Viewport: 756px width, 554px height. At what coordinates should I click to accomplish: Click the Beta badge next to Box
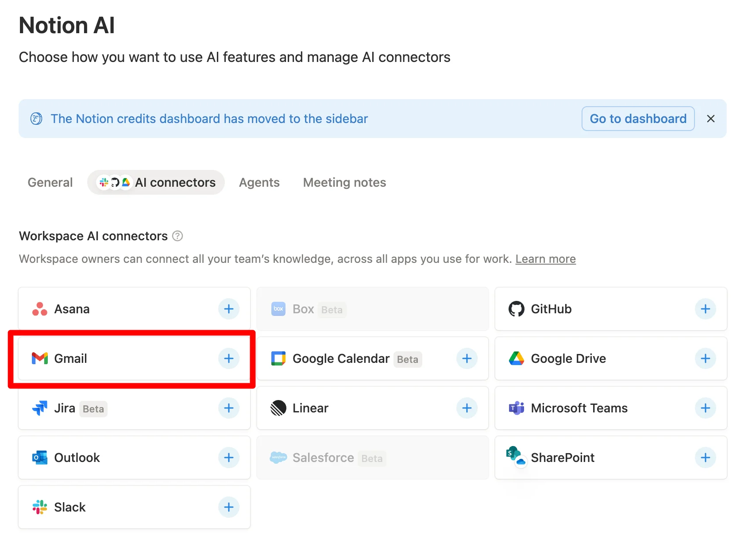click(x=332, y=310)
